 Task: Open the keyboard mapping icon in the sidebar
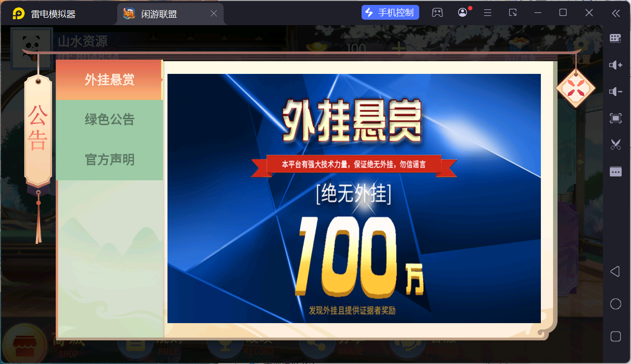pyautogui.click(x=615, y=38)
